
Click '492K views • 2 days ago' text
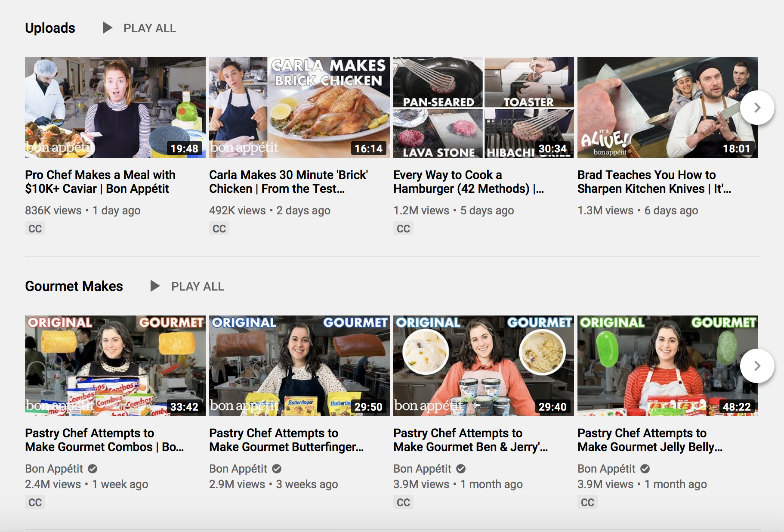(270, 210)
